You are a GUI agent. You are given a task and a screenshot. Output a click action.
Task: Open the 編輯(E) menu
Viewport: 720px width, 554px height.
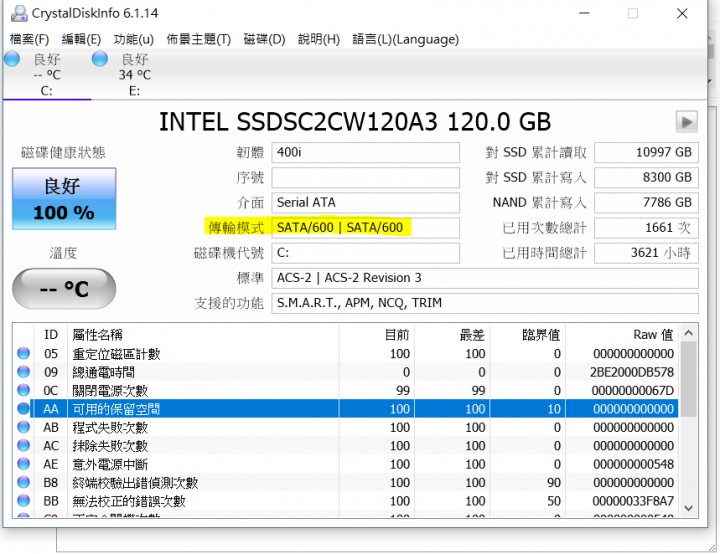81,40
